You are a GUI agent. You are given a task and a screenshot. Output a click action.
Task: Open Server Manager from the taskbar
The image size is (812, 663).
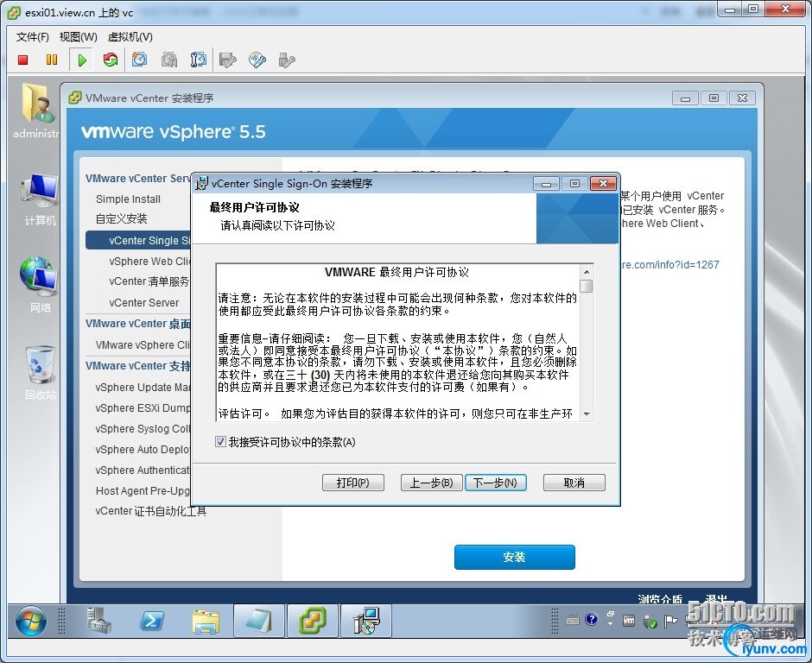click(x=98, y=620)
